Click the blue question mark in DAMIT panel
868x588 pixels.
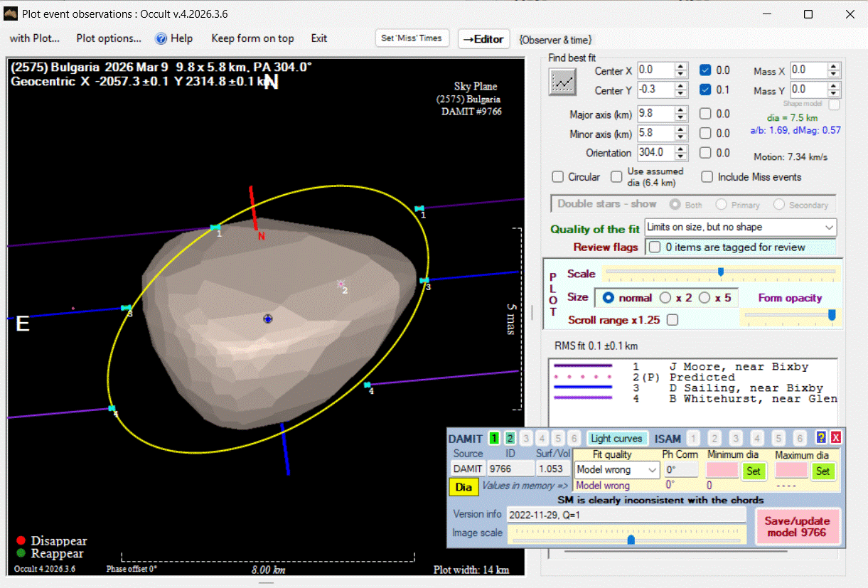tap(821, 438)
